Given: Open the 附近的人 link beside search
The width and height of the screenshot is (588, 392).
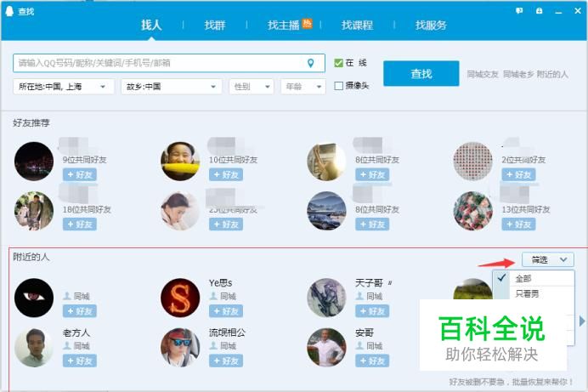Looking at the screenshot, I should [x=552, y=74].
